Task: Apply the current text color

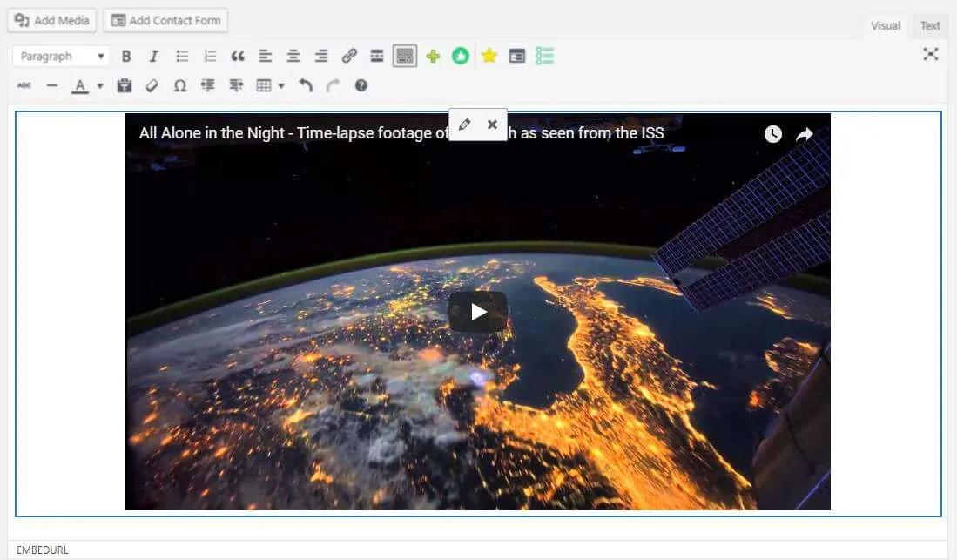Action: (80, 85)
